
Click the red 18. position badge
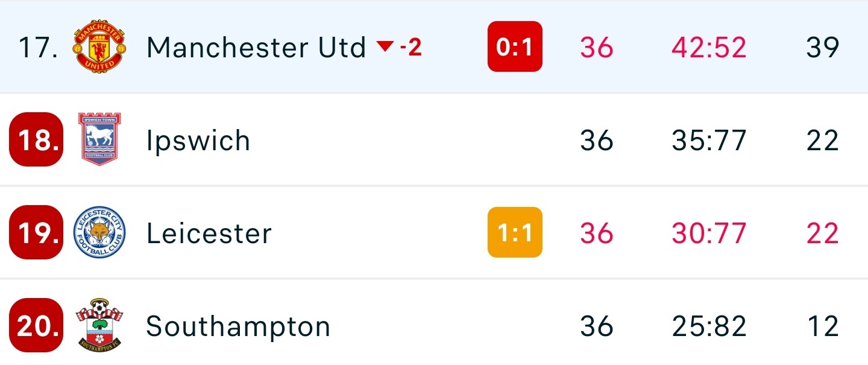coord(36,139)
